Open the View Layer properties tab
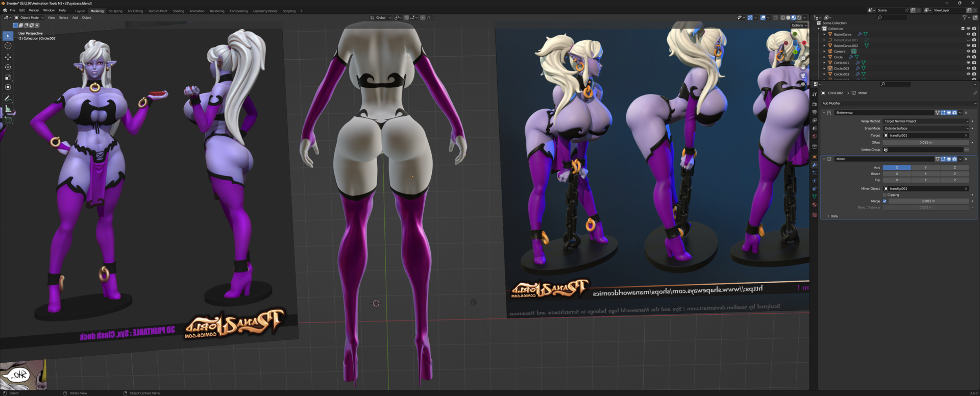The image size is (980, 396). click(x=815, y=120)
